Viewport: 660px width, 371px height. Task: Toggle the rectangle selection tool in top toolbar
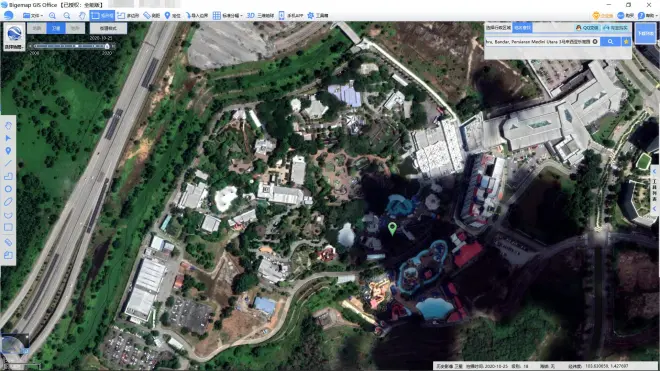pos(102,16)
